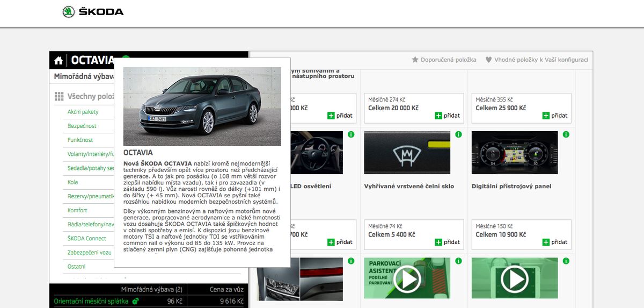This screenshot has width=644, height=308.
Task: Open the Rezervy/pneumatiky category
Action: tap(91, 196)
